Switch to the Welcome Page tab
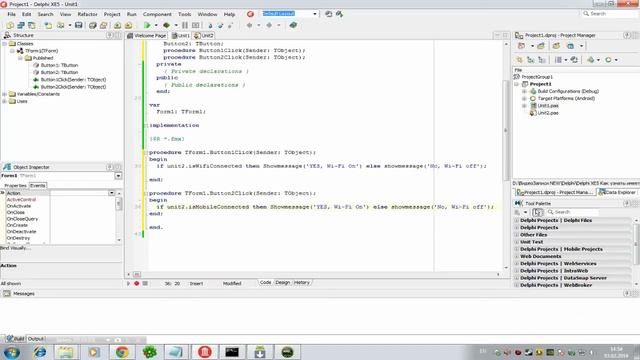The height and width of the screenshot is (360, 640). click(147, 36)
